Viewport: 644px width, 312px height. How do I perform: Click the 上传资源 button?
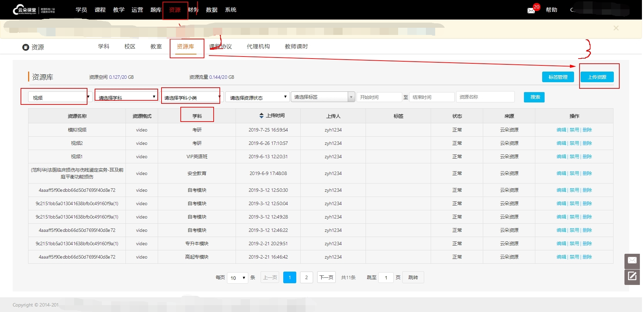(597, 77)
